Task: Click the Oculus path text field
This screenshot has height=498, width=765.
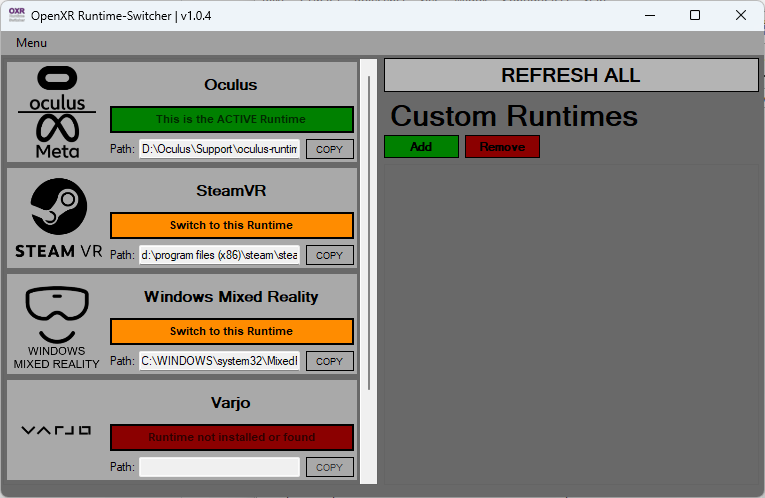Action: click(x=220, y=149)
